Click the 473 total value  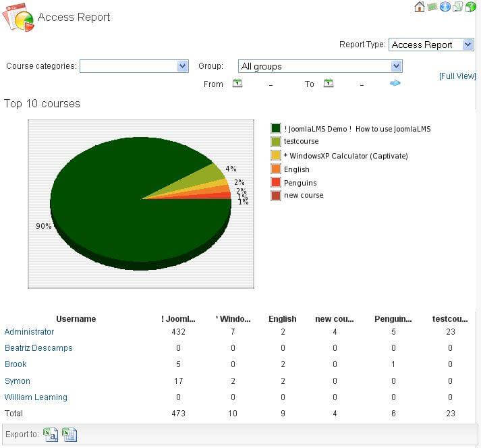coord(179,414)
